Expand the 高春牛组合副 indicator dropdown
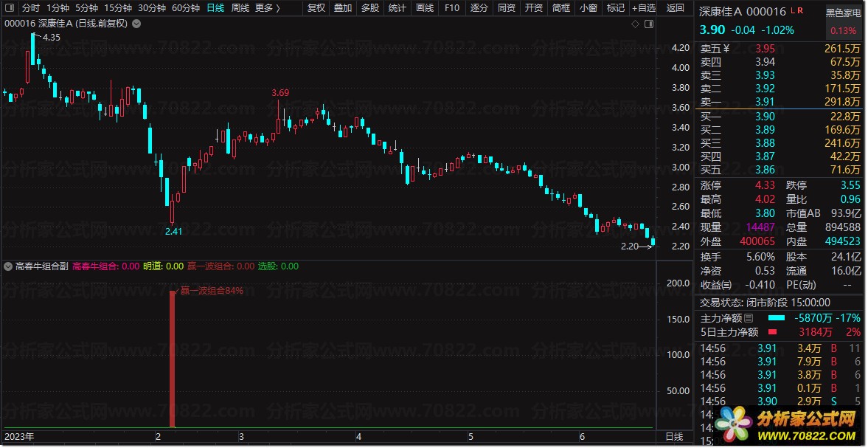 click(x=8, y=266)
